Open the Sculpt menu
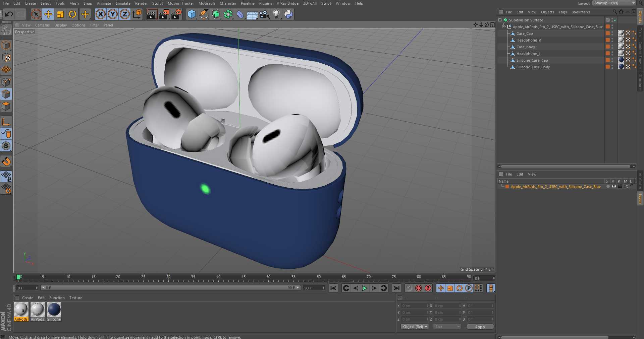Screen dimensions: 644x339 (157, 3)
